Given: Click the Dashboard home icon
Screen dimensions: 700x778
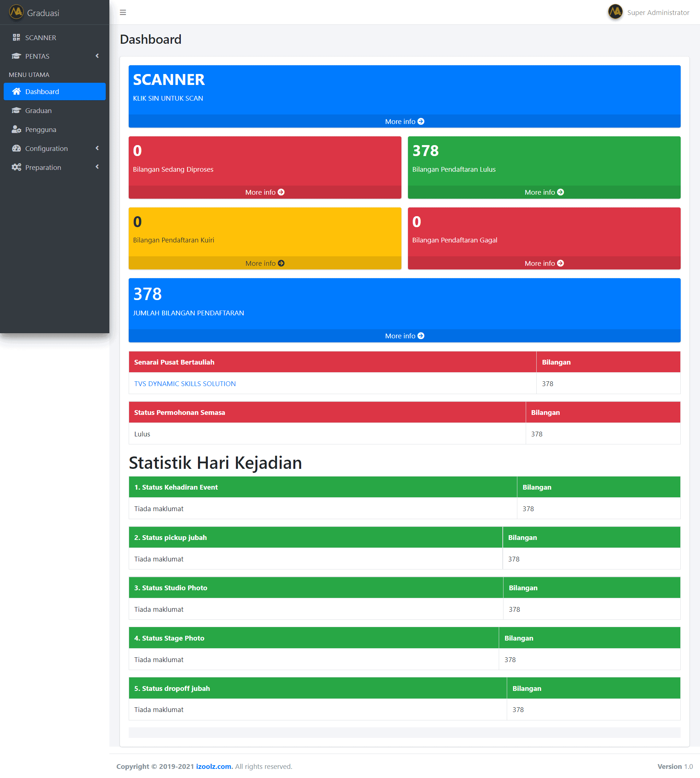Looking at the screenshot, I should pos(16,92).
